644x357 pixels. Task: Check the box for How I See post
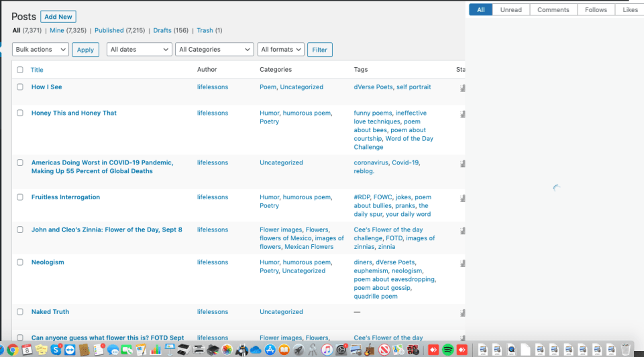(x=20, y=87)
